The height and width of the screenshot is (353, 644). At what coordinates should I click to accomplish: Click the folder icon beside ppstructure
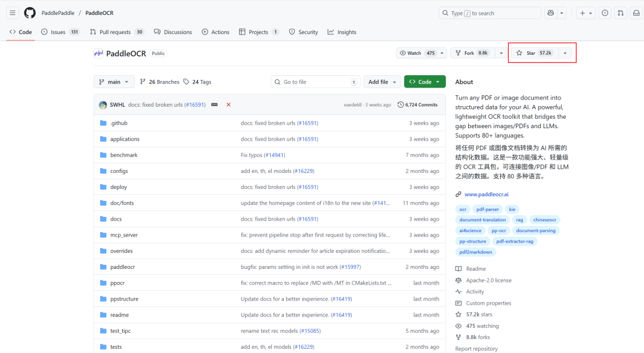pos(103,299)
